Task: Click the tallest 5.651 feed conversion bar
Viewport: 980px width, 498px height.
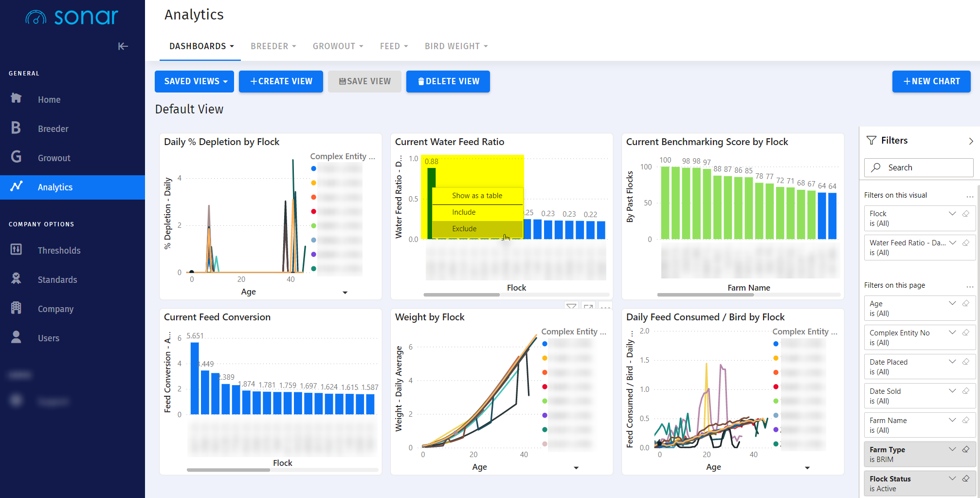Action: point(195,378)
